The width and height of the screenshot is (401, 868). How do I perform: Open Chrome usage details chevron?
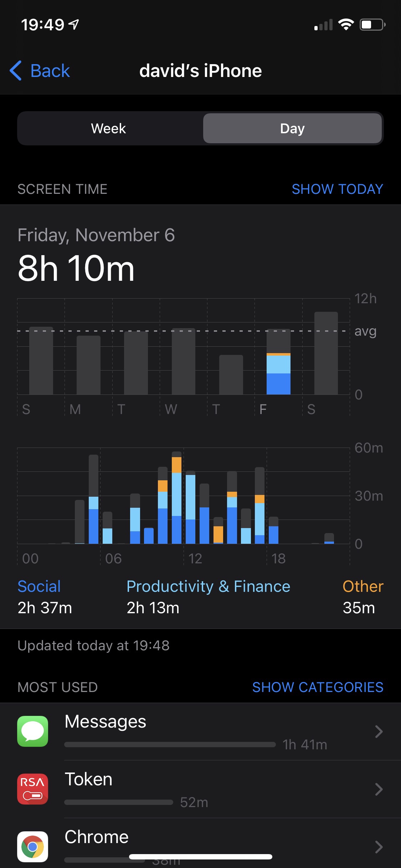379,847
